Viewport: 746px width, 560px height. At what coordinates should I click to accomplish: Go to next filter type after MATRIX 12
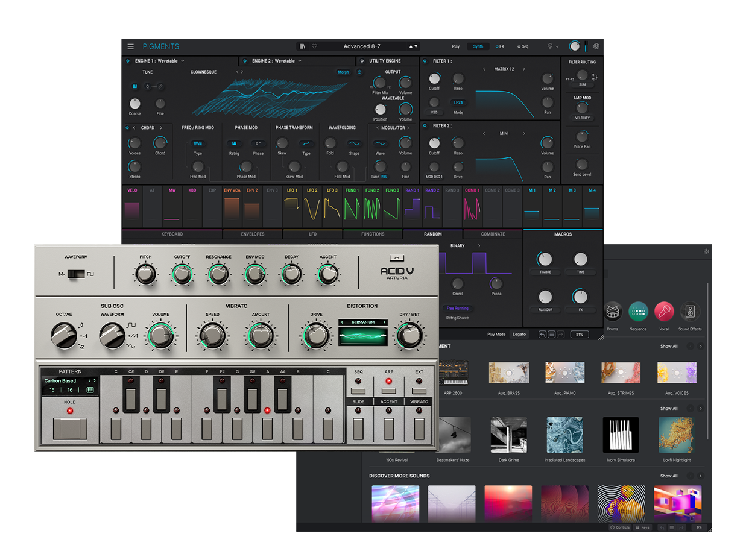[524, 69]
